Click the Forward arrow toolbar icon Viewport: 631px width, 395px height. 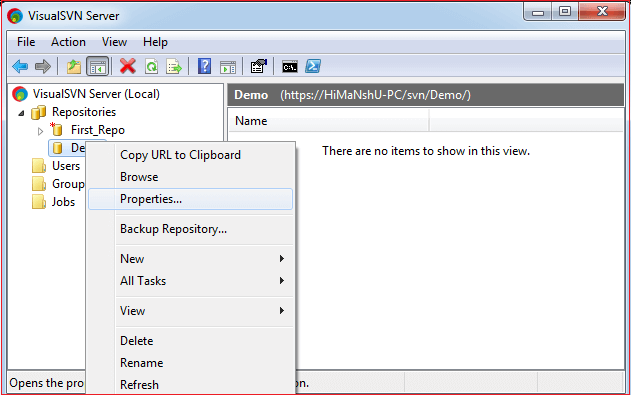[43, 66]
